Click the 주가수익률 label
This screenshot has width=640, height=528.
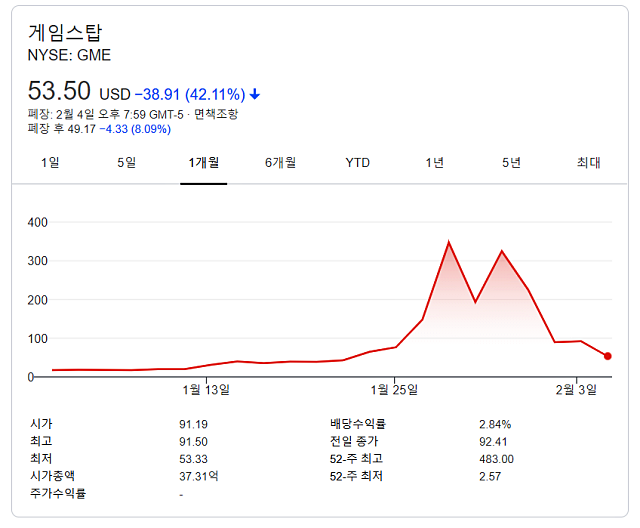coord(58,493)
